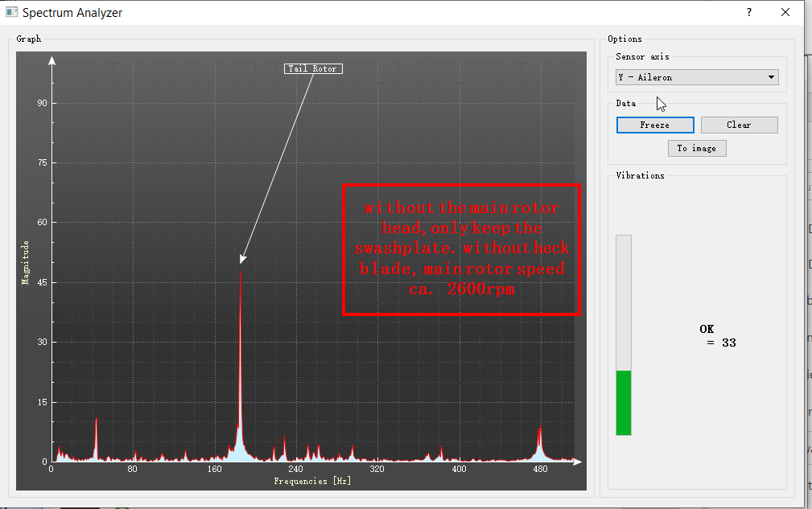Click the gray empty part of vibration bar
This screenshot has height=509, width=812.
point(624,302)
